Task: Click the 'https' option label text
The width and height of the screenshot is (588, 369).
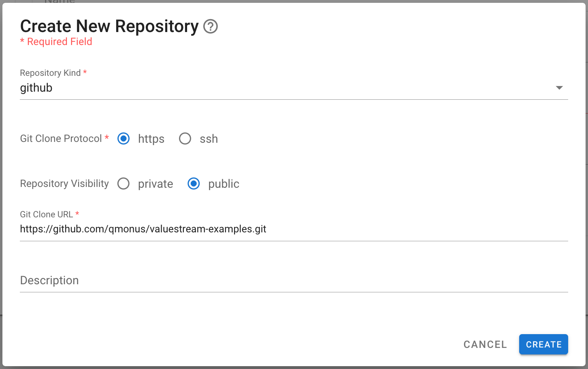Action: pyautogui.click(x=151, y=139)
